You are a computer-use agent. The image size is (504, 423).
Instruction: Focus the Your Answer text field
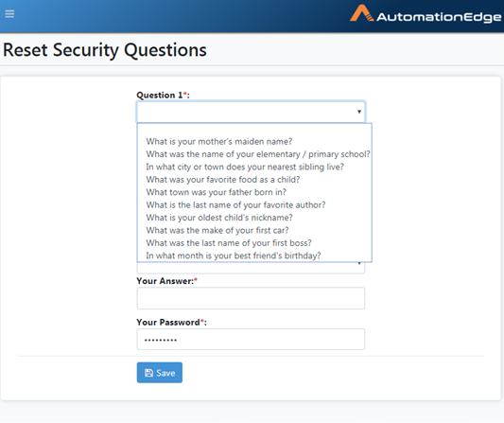click(251, 298)
